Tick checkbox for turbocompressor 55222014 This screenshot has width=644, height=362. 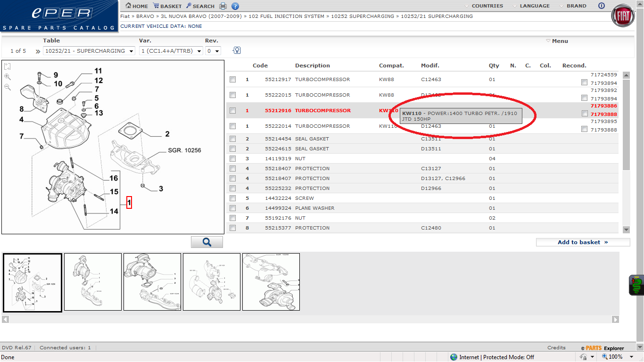232,126
